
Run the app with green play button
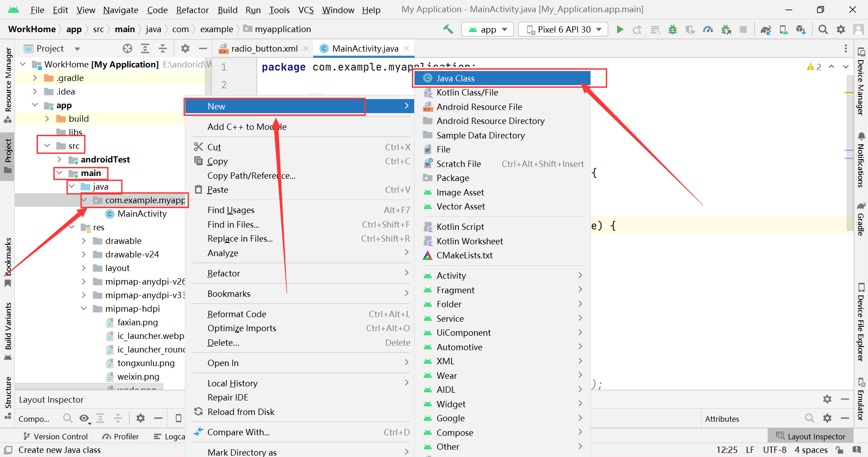620,29
